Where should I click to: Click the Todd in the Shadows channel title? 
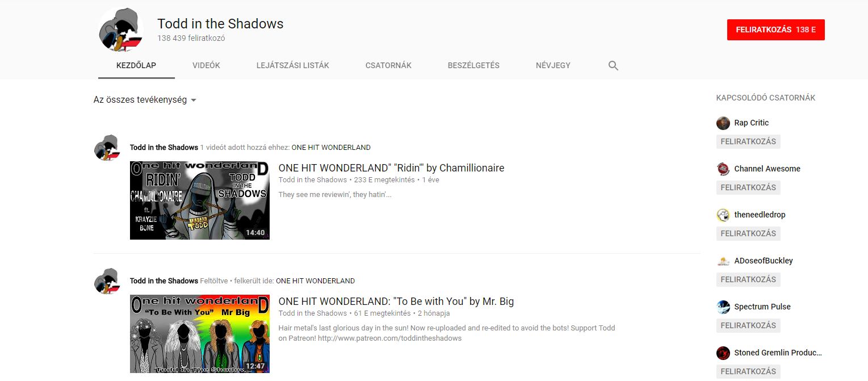pyautogui.click(x=220, y=24)
